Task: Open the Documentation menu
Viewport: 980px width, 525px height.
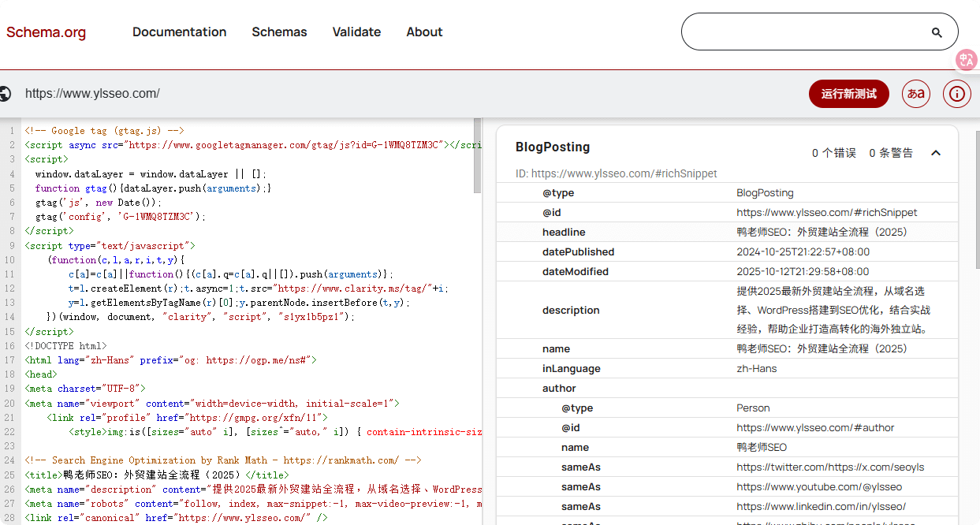Action: pyautogui.click(x=179, y=32)
